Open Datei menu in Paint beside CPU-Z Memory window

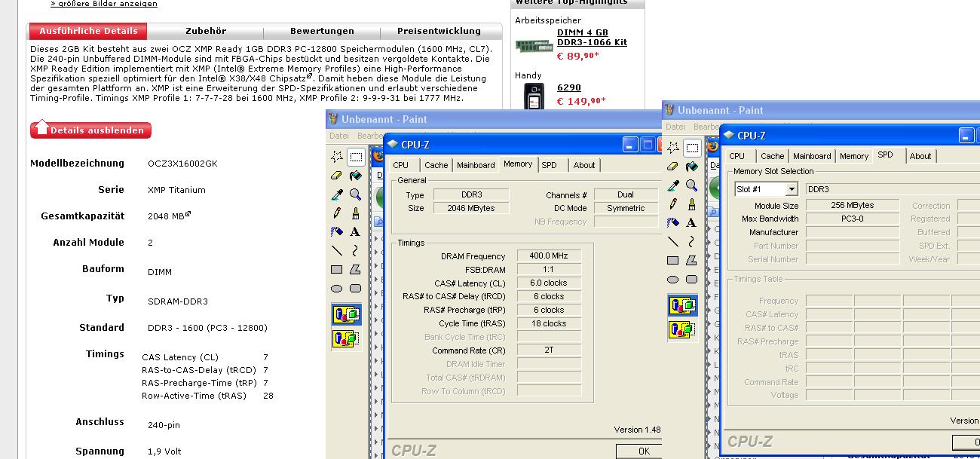tap(339, 136)
